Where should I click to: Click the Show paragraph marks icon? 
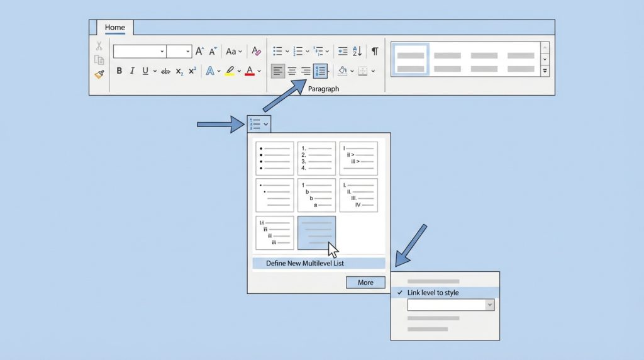375,51
